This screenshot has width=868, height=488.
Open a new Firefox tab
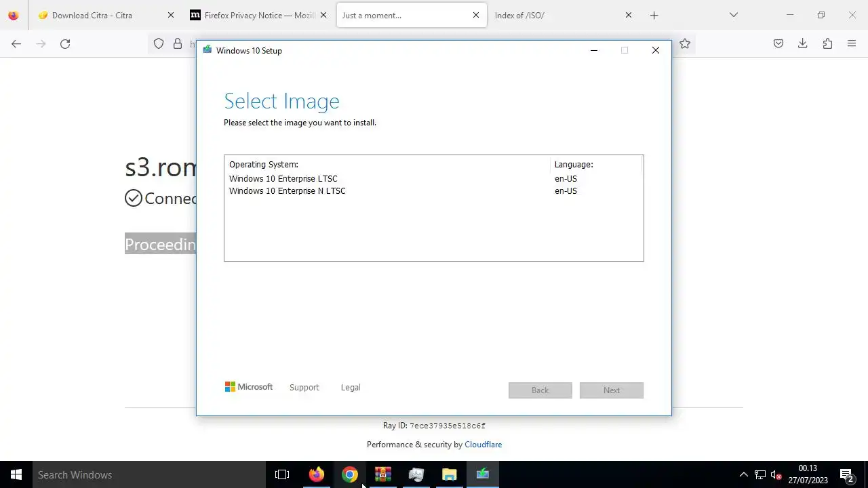(654, 15)
